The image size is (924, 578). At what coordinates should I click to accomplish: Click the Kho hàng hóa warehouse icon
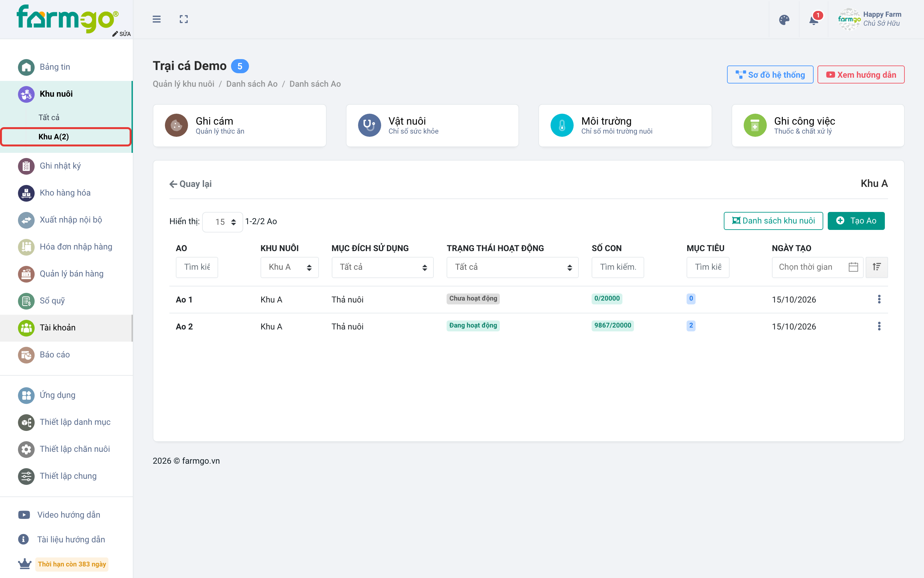(26, 193)
